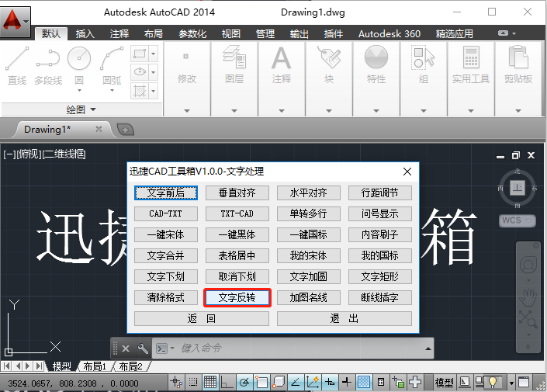This screenshot has height=392, width=547.
Task: Click the 文字前后 button
Action: 166,193
